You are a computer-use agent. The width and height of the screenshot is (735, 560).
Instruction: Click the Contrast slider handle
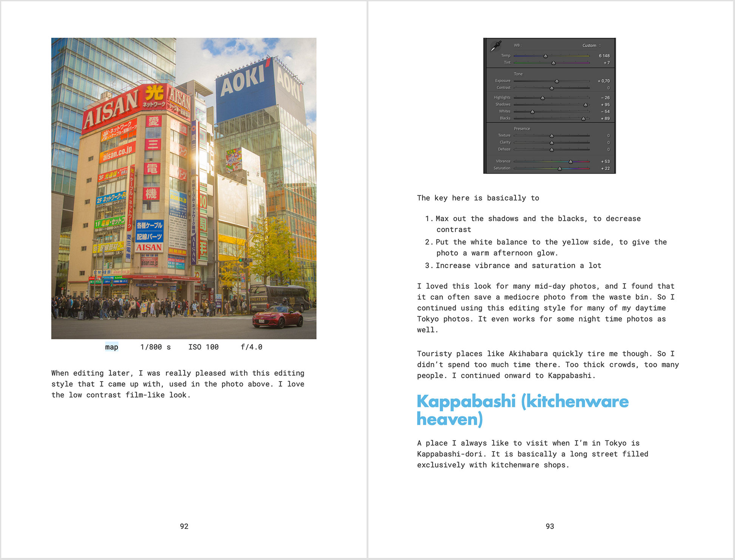point(552,88)
